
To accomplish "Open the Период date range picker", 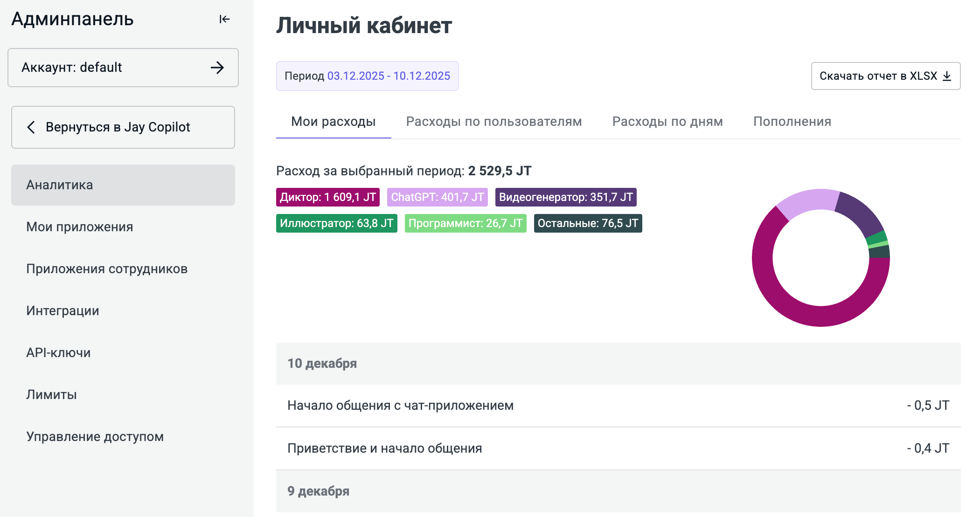I will 367,76.
